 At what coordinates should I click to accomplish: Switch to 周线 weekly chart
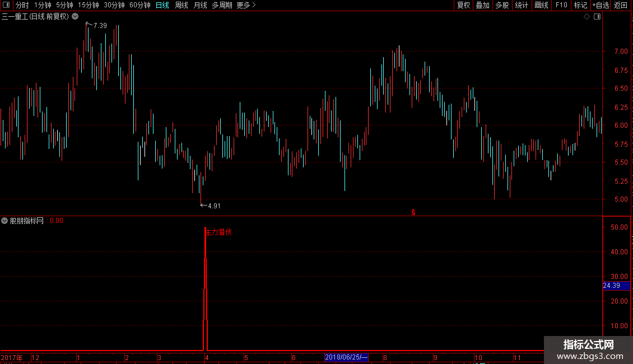pyautogui.click(x=181, y=5)
